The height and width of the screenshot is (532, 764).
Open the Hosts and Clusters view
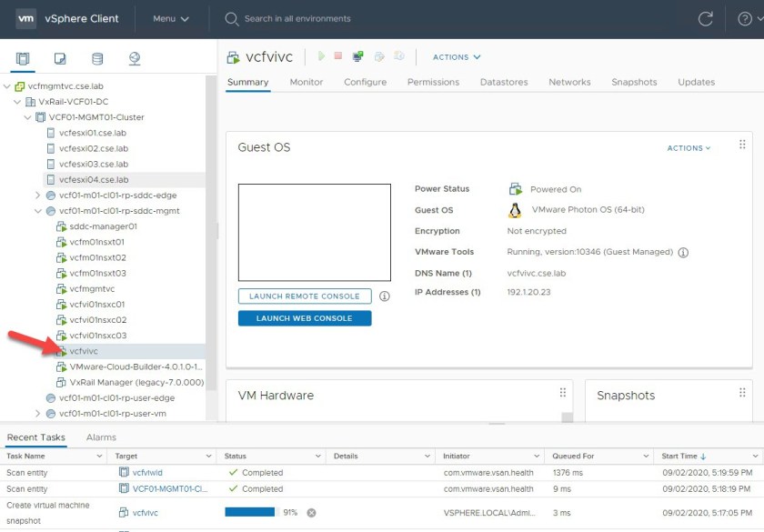point(24,59)
